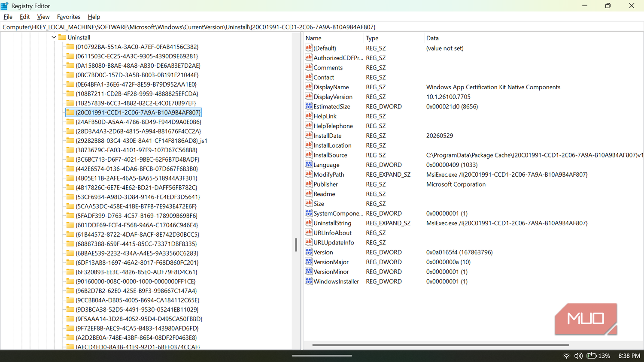Open the Help menu
The height and width of the screenshot is (362, 644).
click(94, 17)
